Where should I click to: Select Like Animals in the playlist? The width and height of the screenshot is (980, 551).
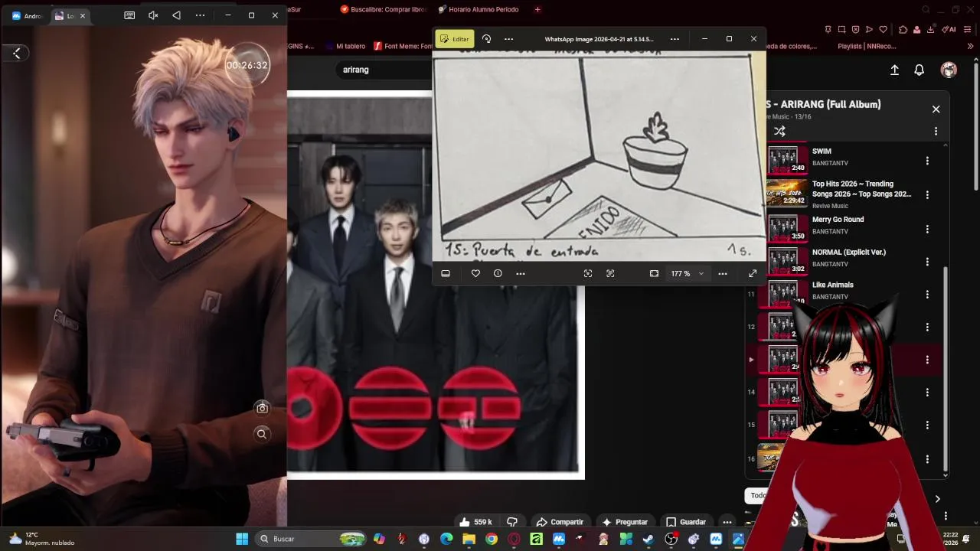click(x=832, y=285)
